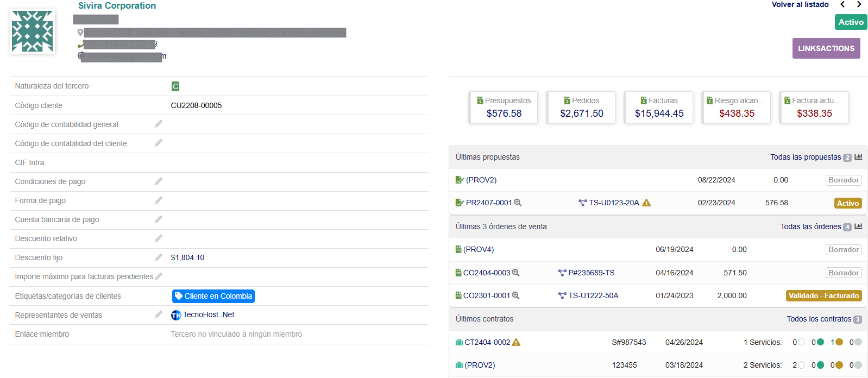Click the Cliente en Colombia tag
The image size is (868, 378).
(213, 296)
